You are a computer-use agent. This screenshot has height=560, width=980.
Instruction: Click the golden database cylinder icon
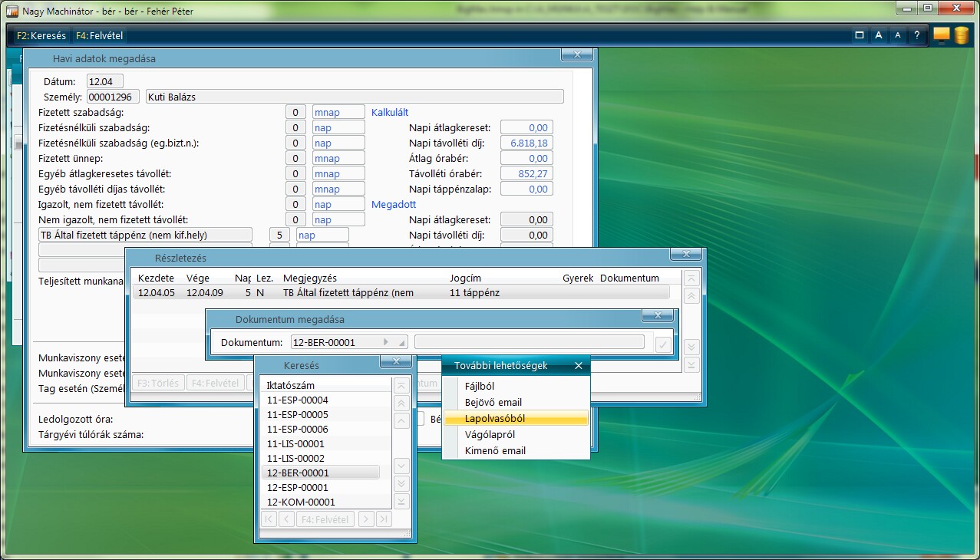(x=961, y=36)
